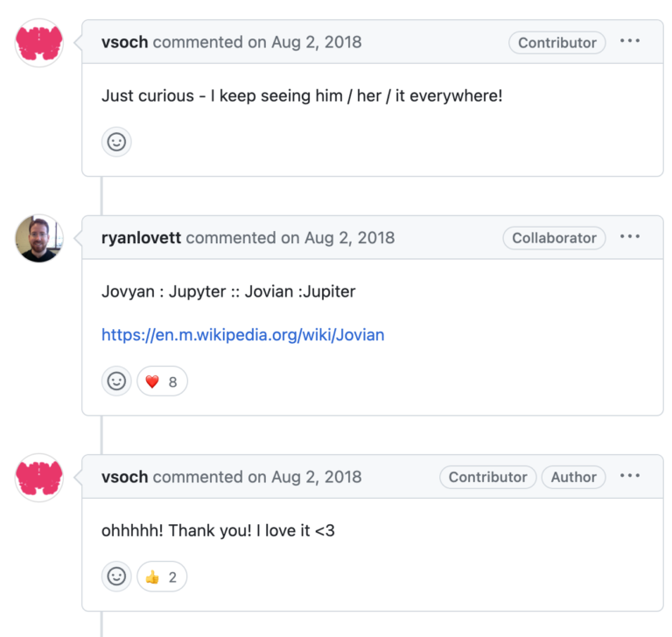Viewport: 672px width, 637px height.
Task: Toggle the heart reaction with 8 votes
Action: pos(162,381)
